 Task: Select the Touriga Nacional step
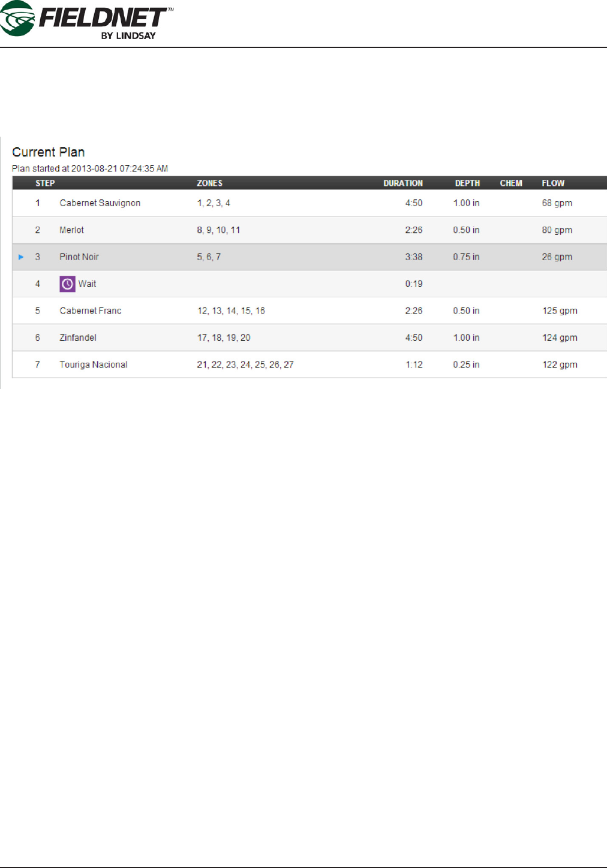(x=94, y=365)
